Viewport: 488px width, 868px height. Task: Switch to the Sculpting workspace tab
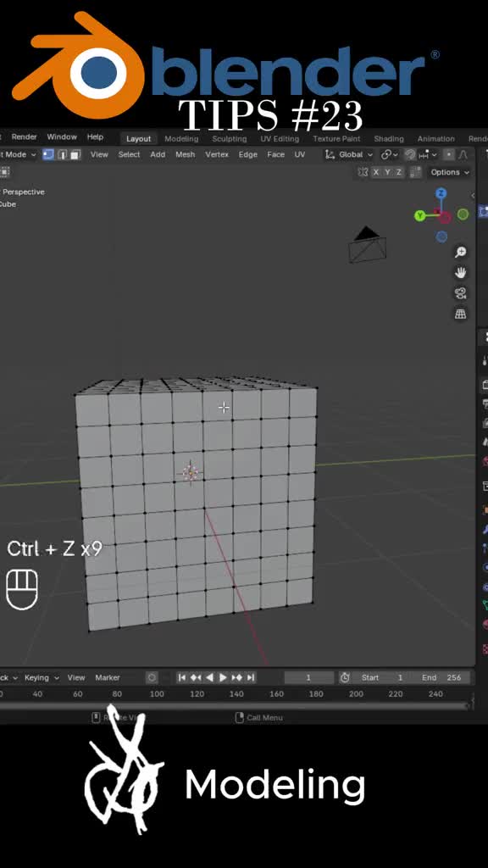229,139
